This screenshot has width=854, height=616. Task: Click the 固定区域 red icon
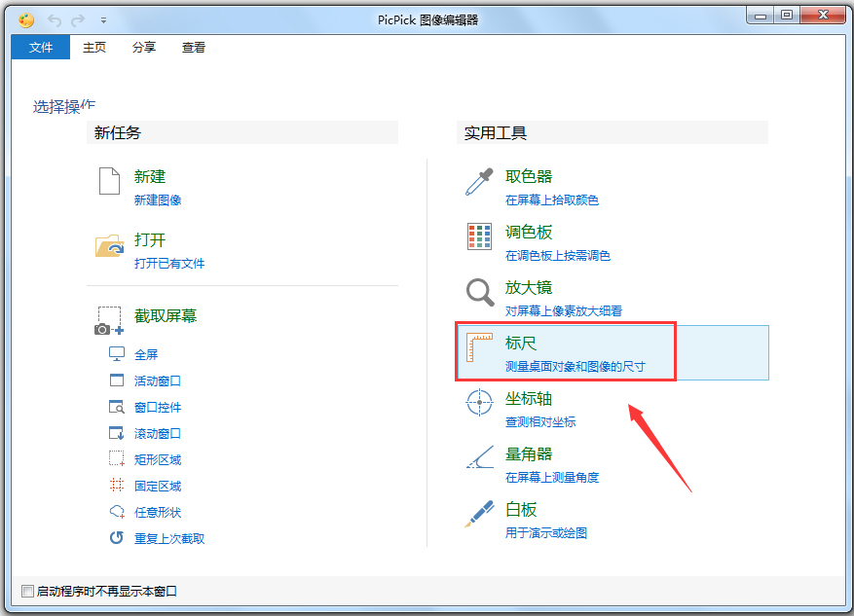[117, 485]
